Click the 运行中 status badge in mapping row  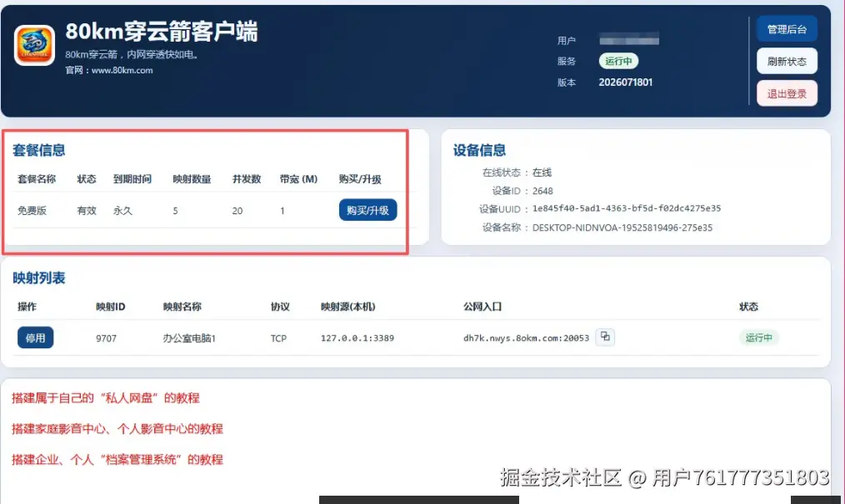point(759,337)
